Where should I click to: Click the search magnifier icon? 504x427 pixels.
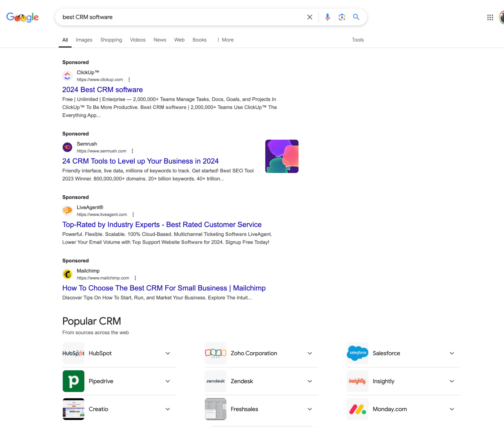pos(356,17)
